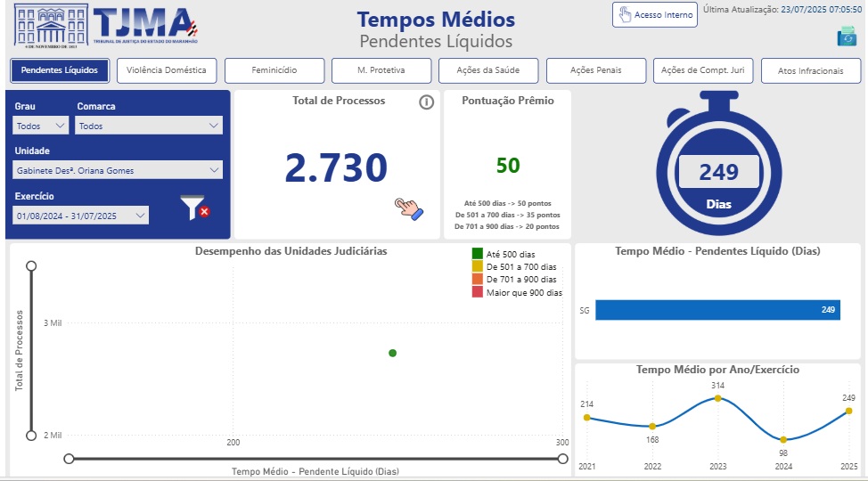Click the pointing hand icon below 2.730

click(408, 208)
